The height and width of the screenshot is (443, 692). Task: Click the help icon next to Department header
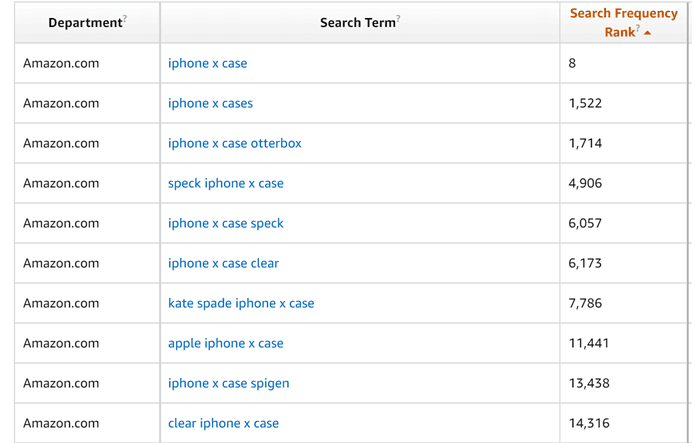click(125, 18)
